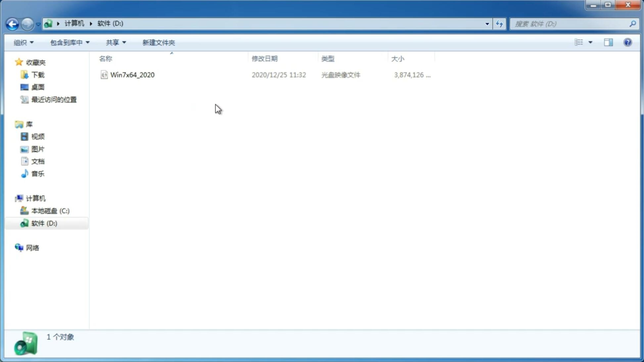Viewport: 644px width, 362px height.
Task: Click 大小 column header to sort
Action: [x=398, y=58]
